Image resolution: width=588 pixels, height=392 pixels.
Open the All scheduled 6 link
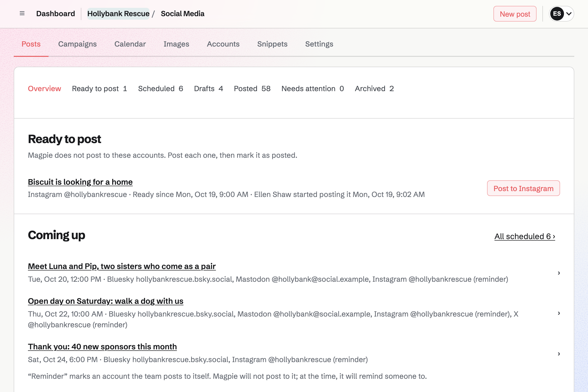tap(525, 236)
